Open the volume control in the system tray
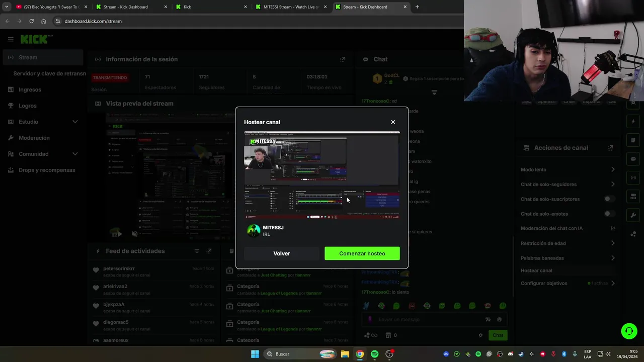This screenshot has width=644, height=362. pyautogui.click(x=608, y=354)
